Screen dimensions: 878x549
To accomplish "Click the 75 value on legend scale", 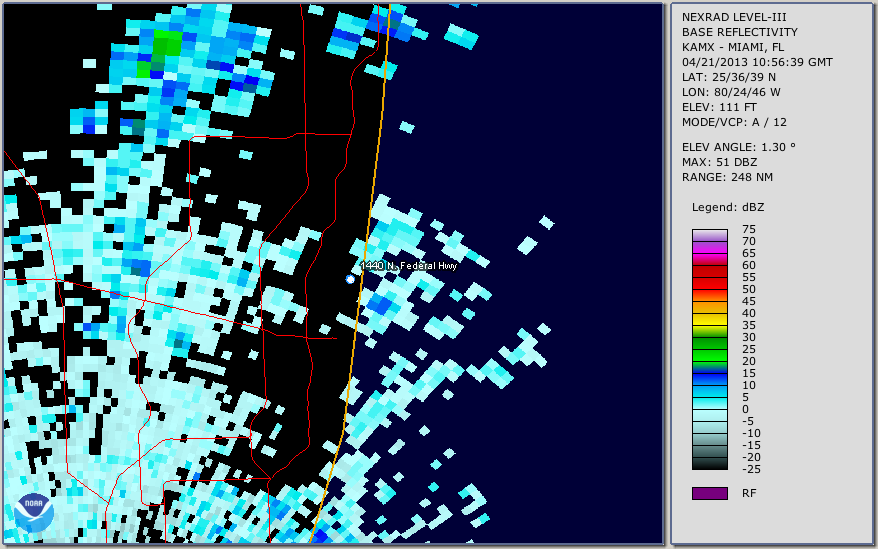I will (x=749, y=229).
